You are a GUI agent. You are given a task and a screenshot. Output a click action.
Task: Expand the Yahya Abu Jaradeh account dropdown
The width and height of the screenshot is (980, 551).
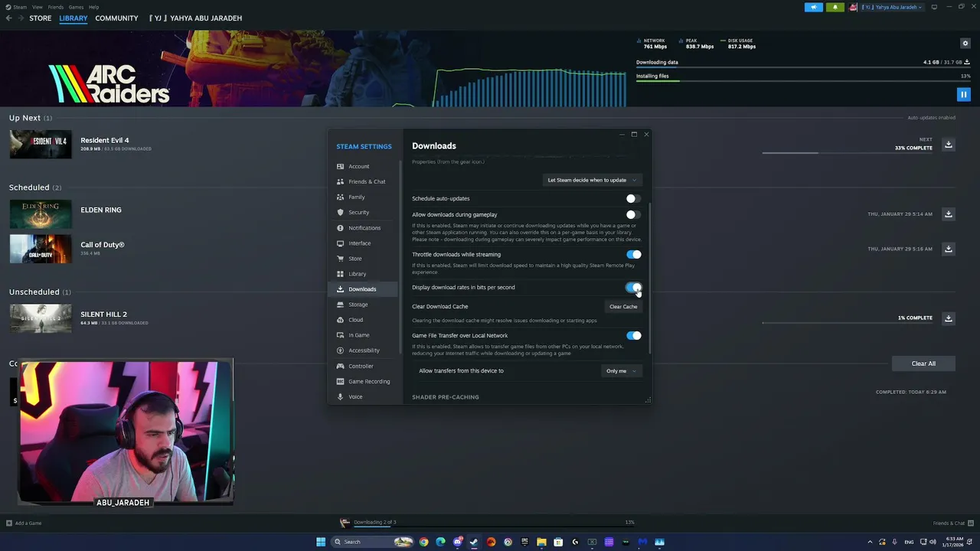tap(892, 7)
